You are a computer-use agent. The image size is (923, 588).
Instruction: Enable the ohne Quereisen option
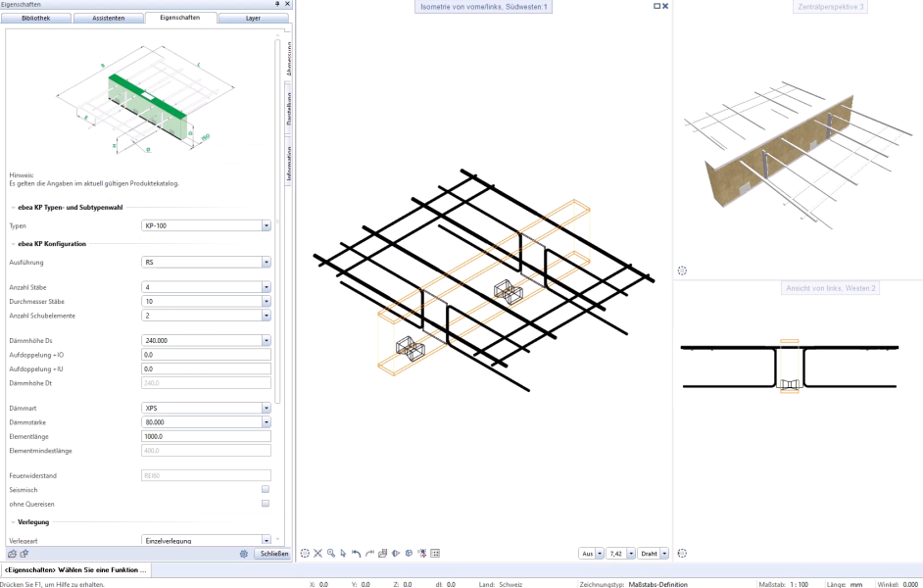(x=265, y=504)
